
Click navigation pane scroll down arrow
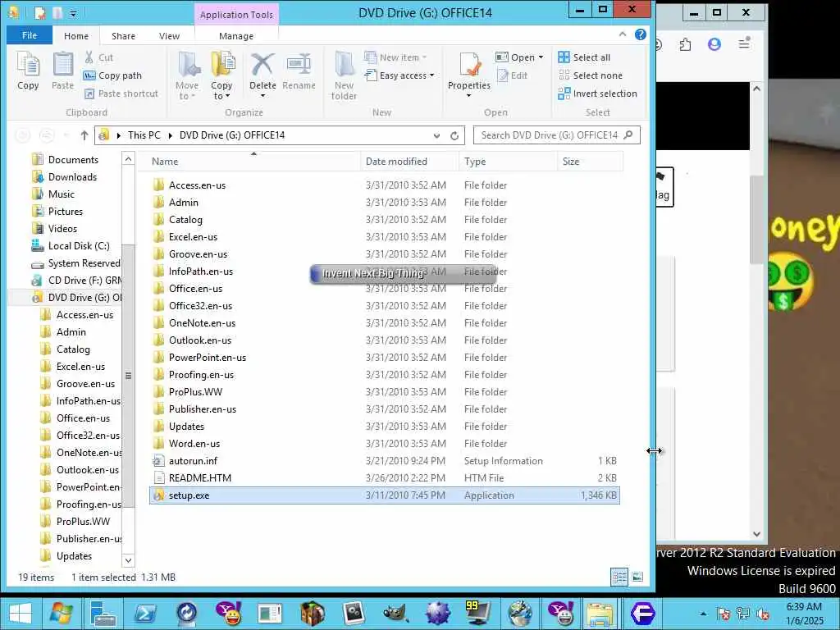click(129, 560)
